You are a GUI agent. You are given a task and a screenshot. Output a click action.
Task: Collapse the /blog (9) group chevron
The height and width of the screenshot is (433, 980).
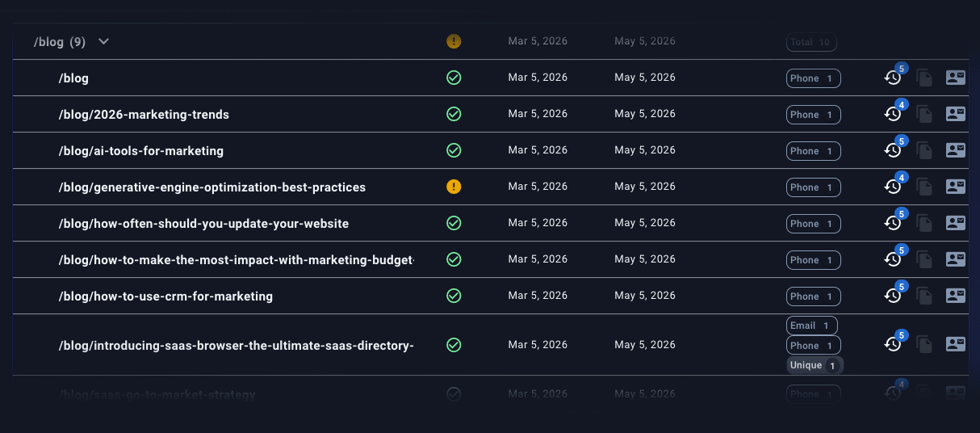103,42
